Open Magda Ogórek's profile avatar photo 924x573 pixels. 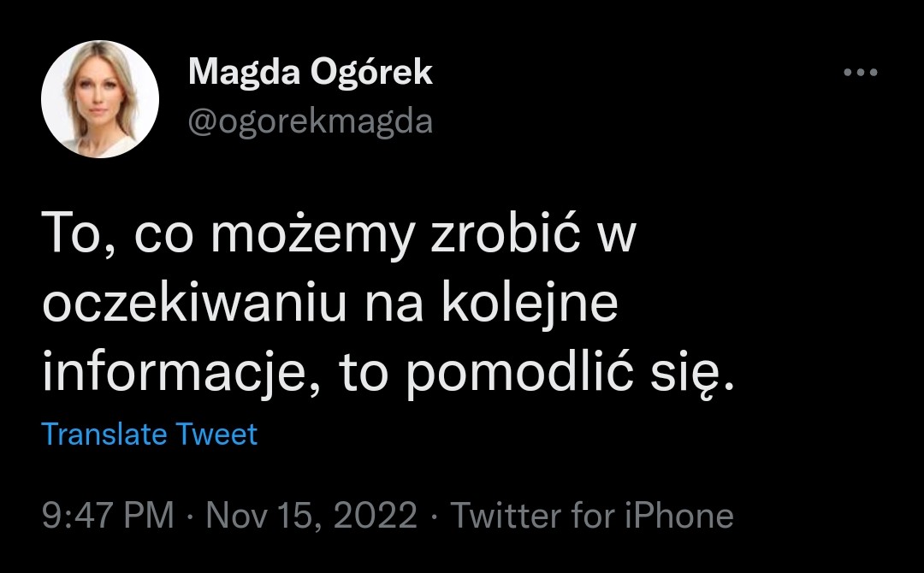click(x=100, y=99)
